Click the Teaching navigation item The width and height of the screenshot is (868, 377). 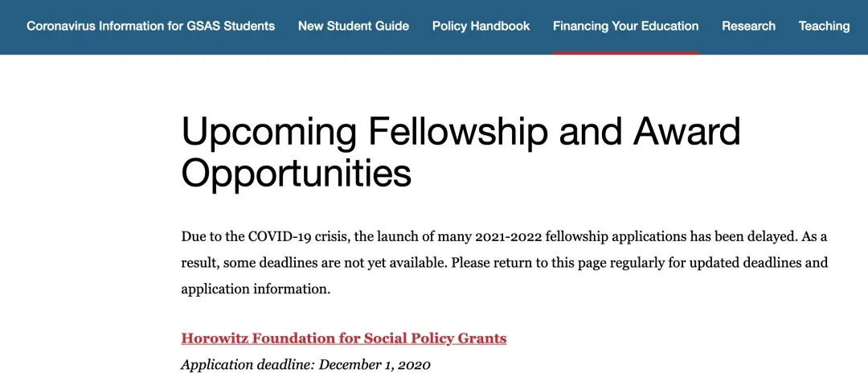tap(824, 26)
